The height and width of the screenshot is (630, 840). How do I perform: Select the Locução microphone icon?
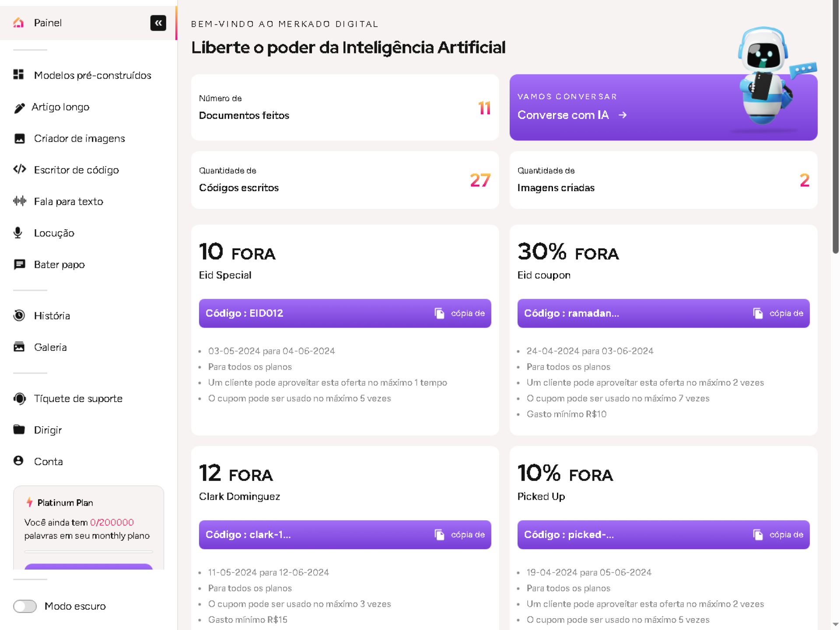[18, 233]
